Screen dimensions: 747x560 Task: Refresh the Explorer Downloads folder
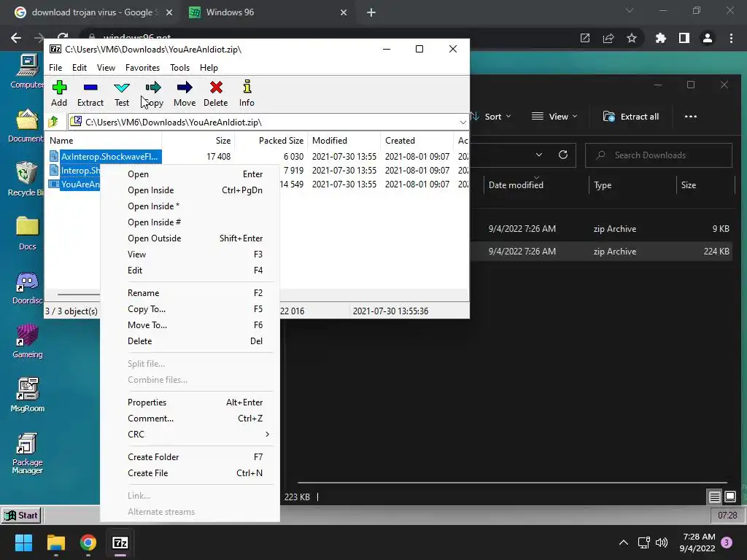pos(563,155)
